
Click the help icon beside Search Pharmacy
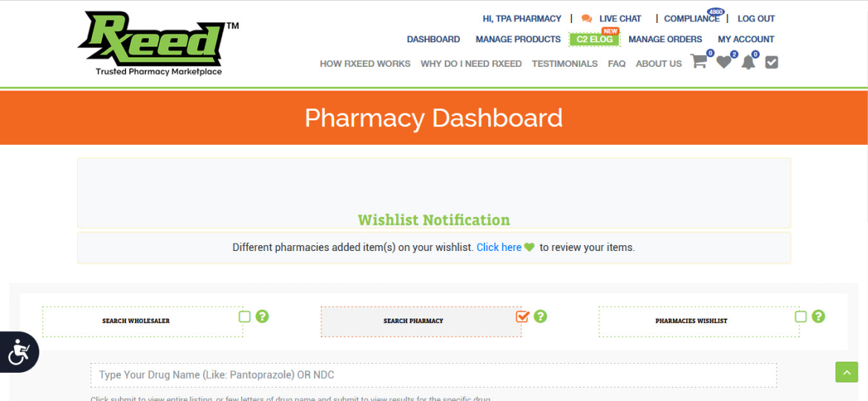540,317
